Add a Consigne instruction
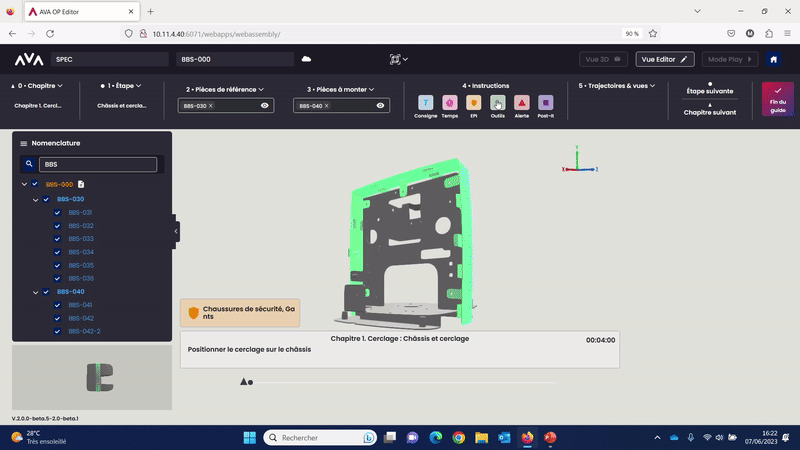The width and height of the screenshot is (800, 450). [426, 103]
